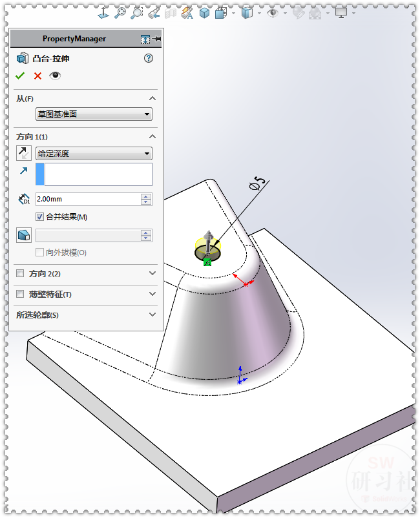This screenshot has height=518, width=420.
Task: Open the 草图基准面 start condition dropdown
Action: (x=94, y=114)
